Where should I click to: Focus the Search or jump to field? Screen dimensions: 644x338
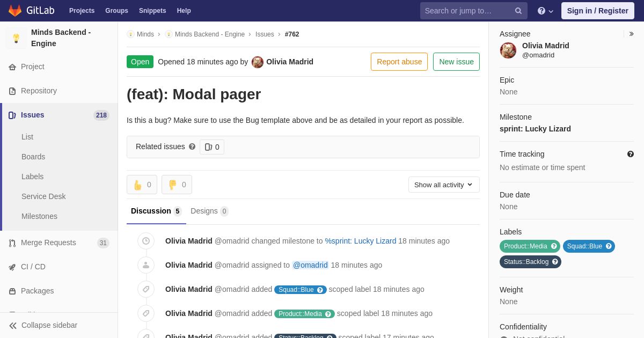[473, 11]
